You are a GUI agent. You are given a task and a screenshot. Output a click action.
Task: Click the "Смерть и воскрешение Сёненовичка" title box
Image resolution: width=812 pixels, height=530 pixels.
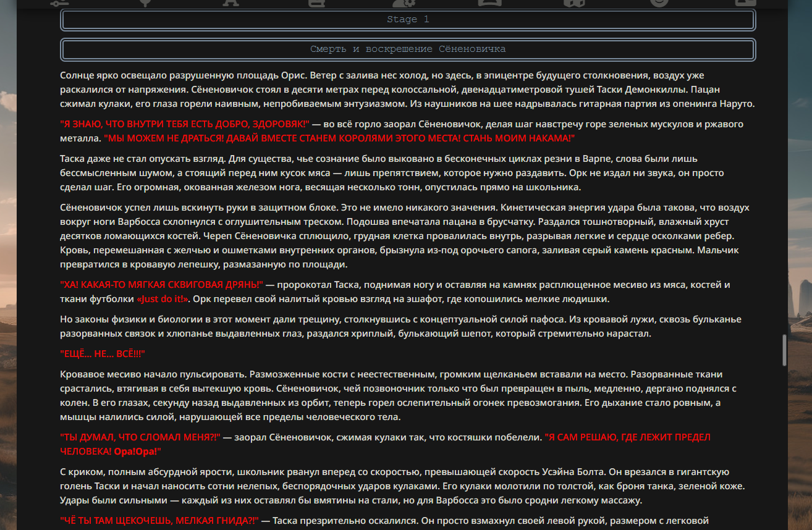pos(408,49)
